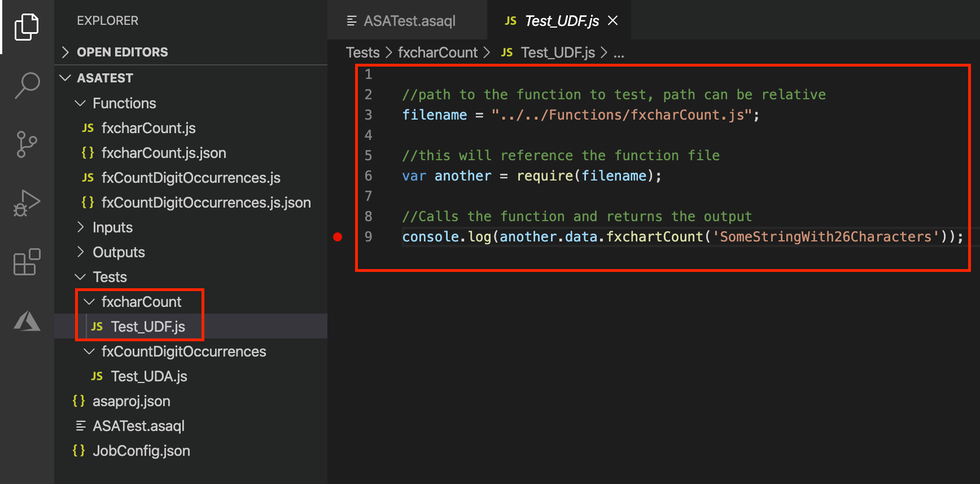Screen dimensions: 980x484
Task: Click the JS icon of fxcharCount.js file
Action: coord(88,128)
